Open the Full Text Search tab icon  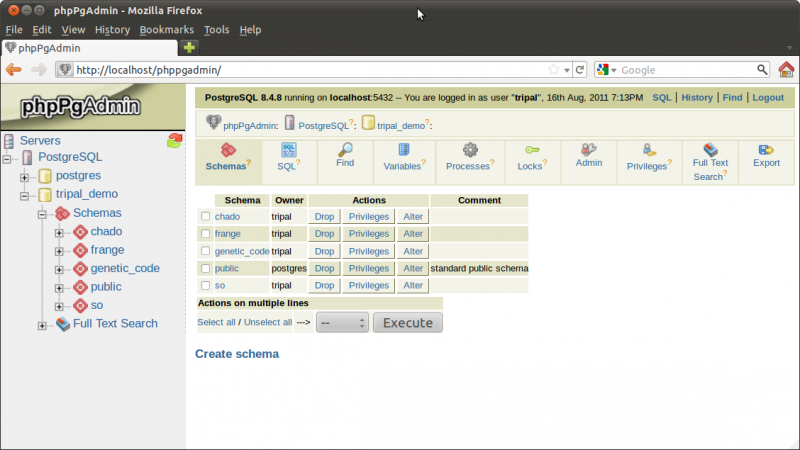point(710,149)
